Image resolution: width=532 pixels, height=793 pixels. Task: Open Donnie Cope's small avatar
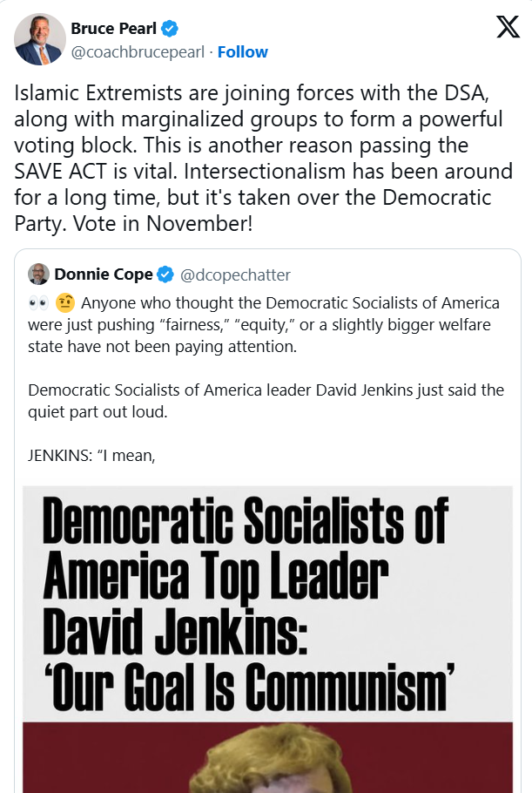[x=38, y=274]
